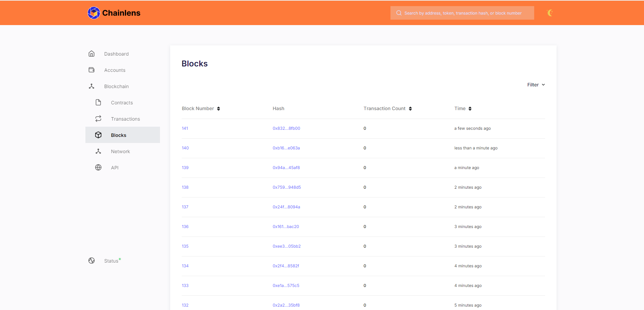The height and width of the screenshot is (310, 644).
Task: Open hash 0x2f4...8582f
Action: click(x=286, y=266)
